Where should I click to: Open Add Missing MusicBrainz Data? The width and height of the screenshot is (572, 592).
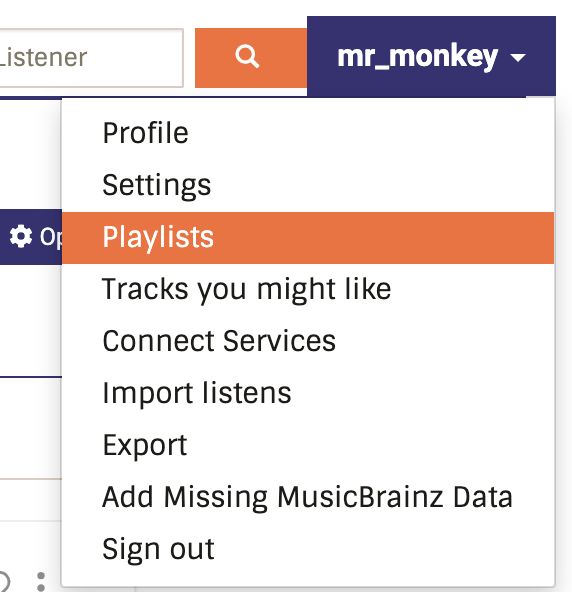[308, 497]
